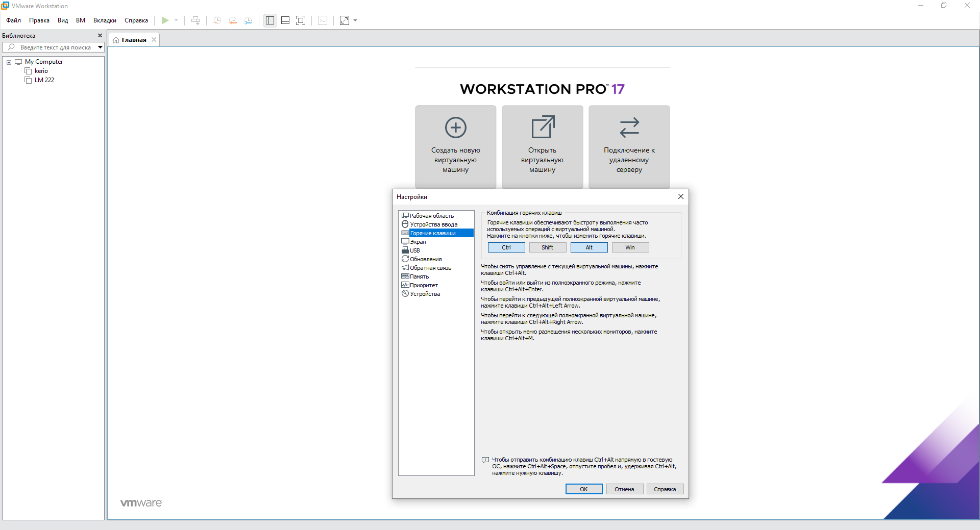Click the Отмена button
Viewport: 980px width, 530px height.
(624, 489)
